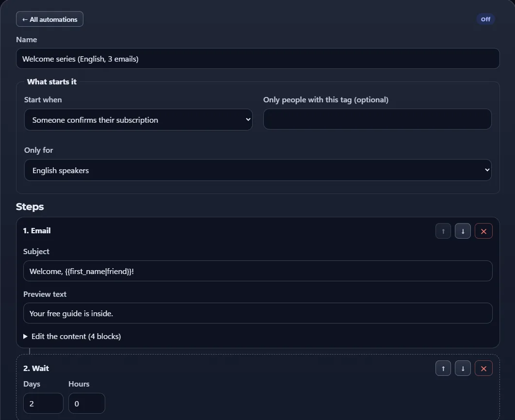This screenshot has width=515, height=420.
Task: Expand Edit the content (4 blocks)
Action: tap(72, 336)
